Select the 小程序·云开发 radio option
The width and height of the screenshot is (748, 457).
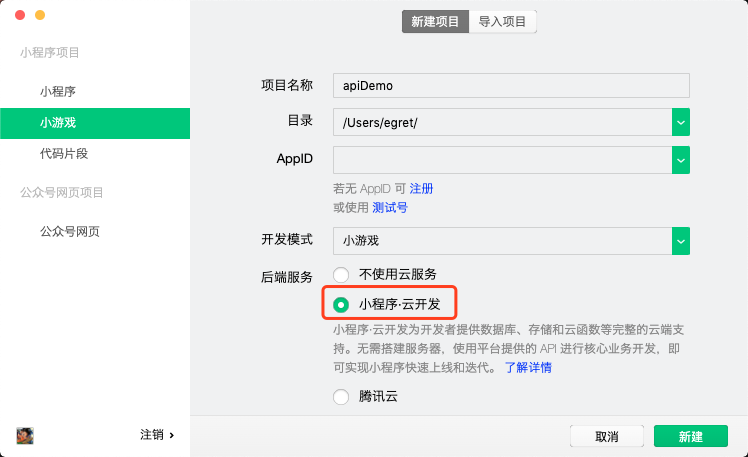pyautogui.click(x=341, y=304)
